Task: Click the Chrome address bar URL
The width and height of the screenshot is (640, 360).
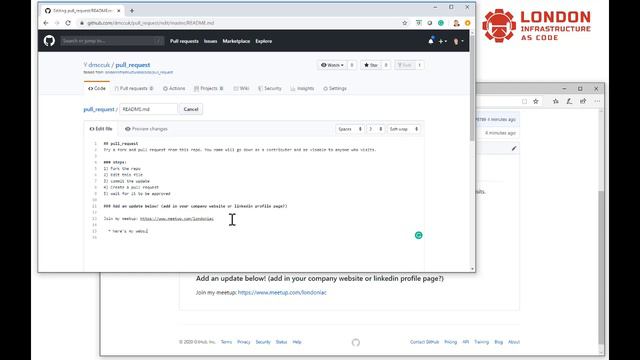Action: (x=151, y=23)
